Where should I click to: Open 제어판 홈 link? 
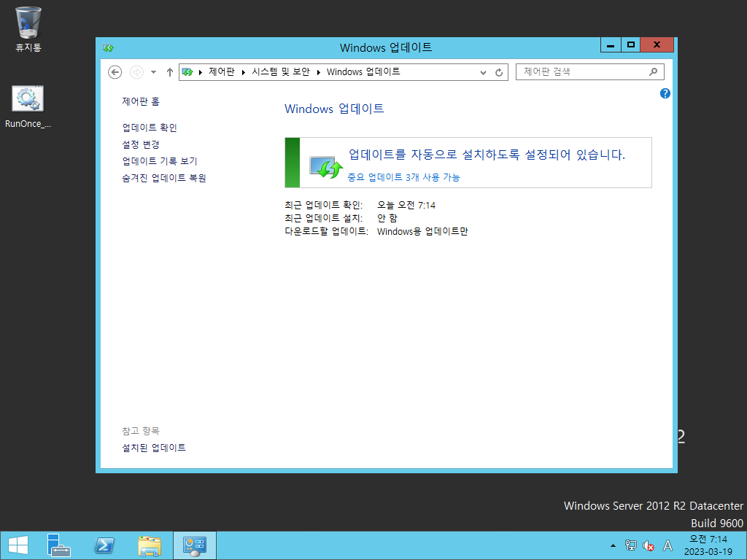[141, 101]
